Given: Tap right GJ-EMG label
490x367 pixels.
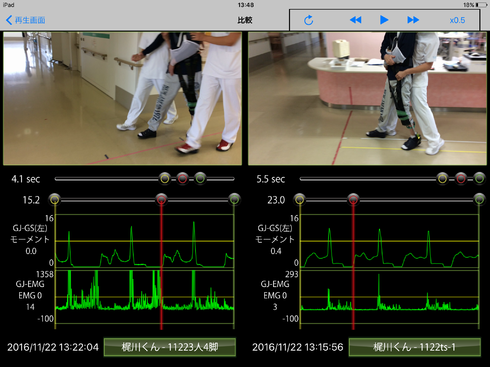Looking at the screenshot, I should pyautogui.click(x=275, y=284).
